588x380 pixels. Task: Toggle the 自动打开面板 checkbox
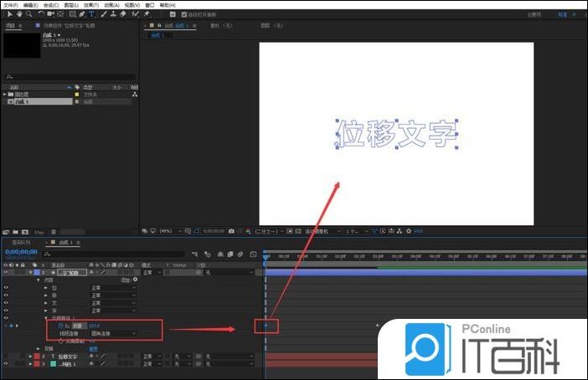click(185, 14)
